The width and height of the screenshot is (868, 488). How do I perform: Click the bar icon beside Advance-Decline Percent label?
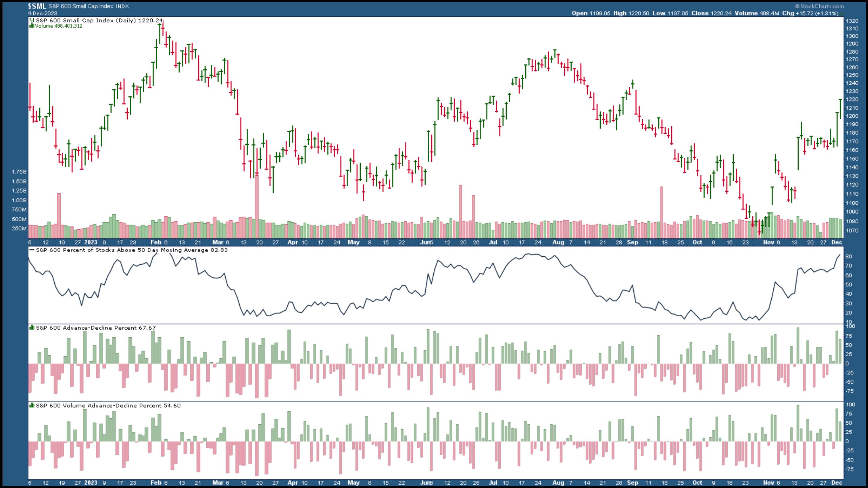pyautogui.click(x=32, y=327)
